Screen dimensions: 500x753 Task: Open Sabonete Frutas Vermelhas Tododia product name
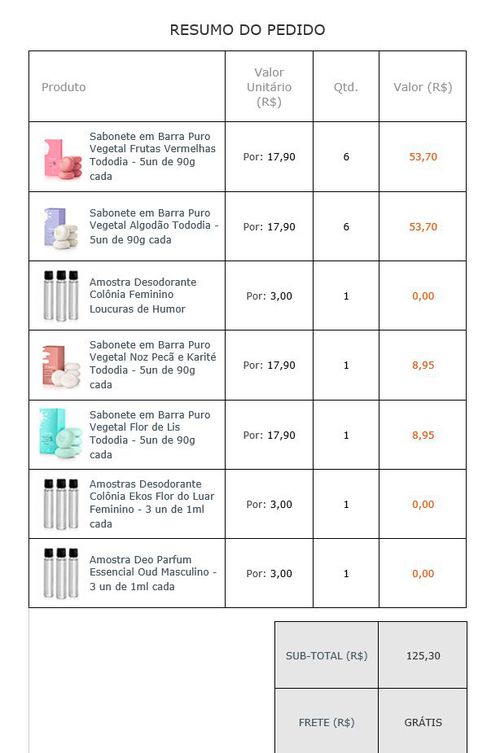152,156
